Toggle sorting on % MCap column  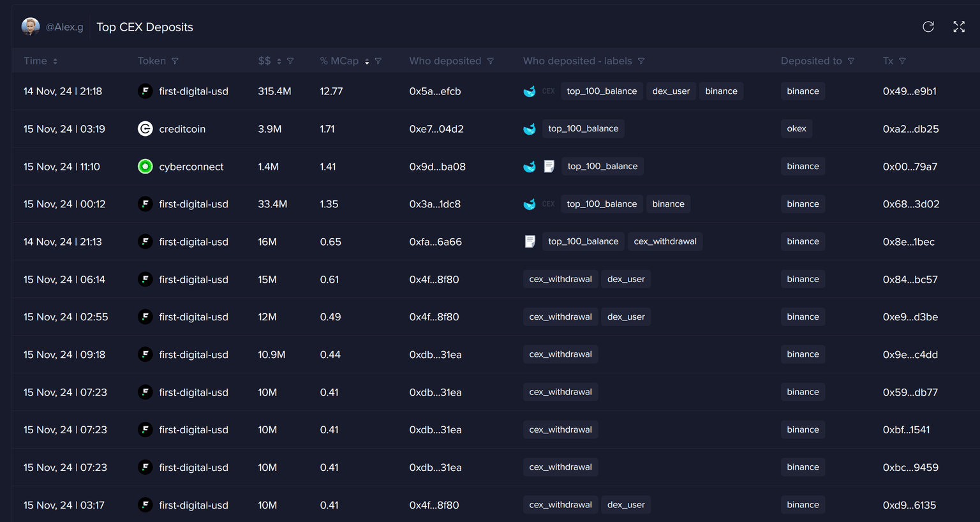[x=367, y=61]
